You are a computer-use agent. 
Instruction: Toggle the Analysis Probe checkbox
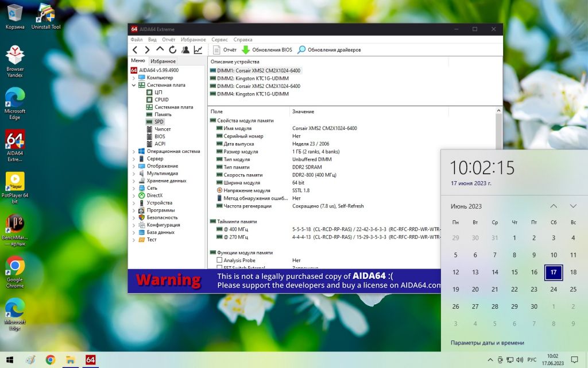point(219,260)
